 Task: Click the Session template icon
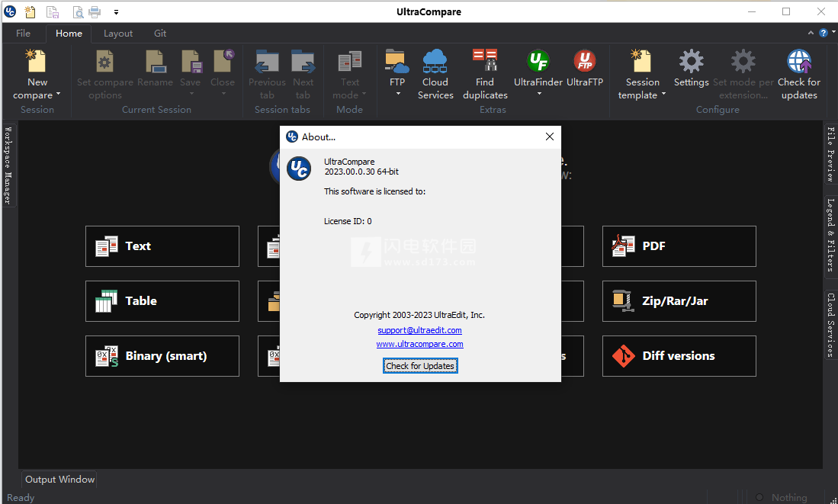(x=641, y=61)
